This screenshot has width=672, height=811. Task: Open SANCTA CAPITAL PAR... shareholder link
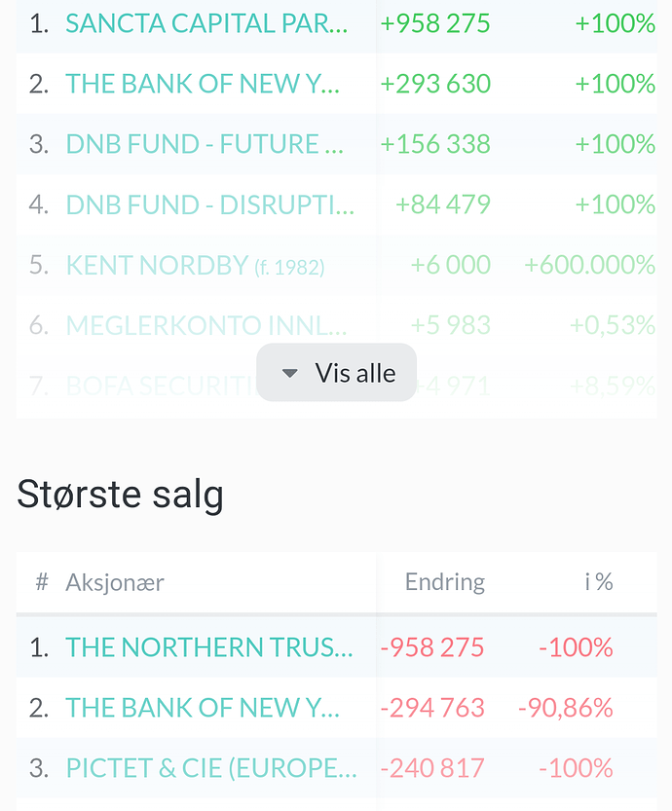pyautogui.click(x=206, y=23)
